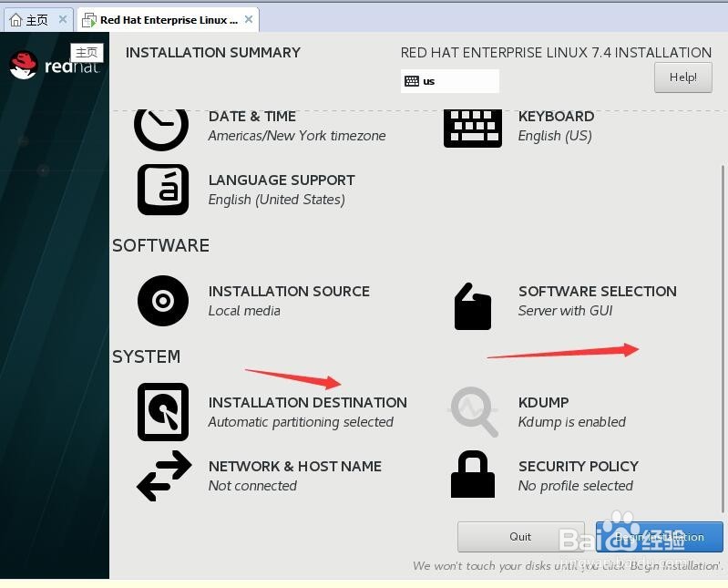Screen dimensions: 728x588
Task: Open DATE & TIME settings label
Action: pyautogui.click(x=252, y=116)
